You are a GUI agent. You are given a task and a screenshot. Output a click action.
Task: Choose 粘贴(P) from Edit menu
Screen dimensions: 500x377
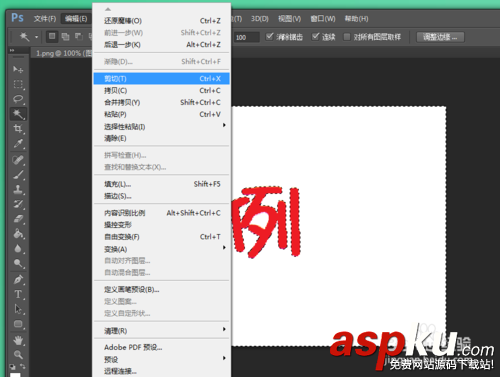pyautogui.click(x=161, y=114)
